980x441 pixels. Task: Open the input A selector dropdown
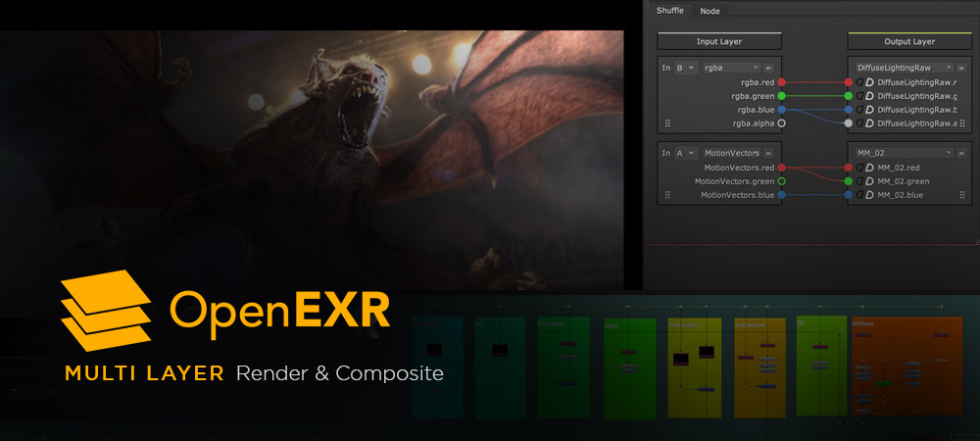click(x=686, y=153)
